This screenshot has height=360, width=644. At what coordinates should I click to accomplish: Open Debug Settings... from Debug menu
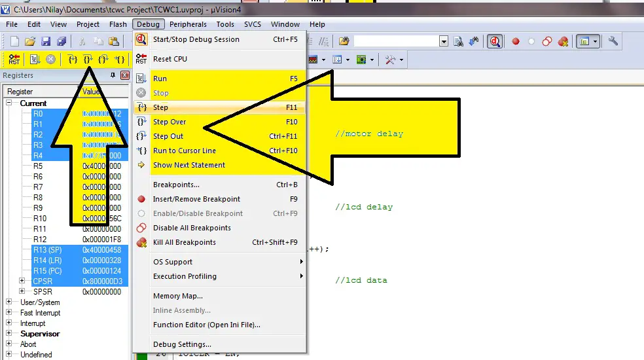(220, 344)
